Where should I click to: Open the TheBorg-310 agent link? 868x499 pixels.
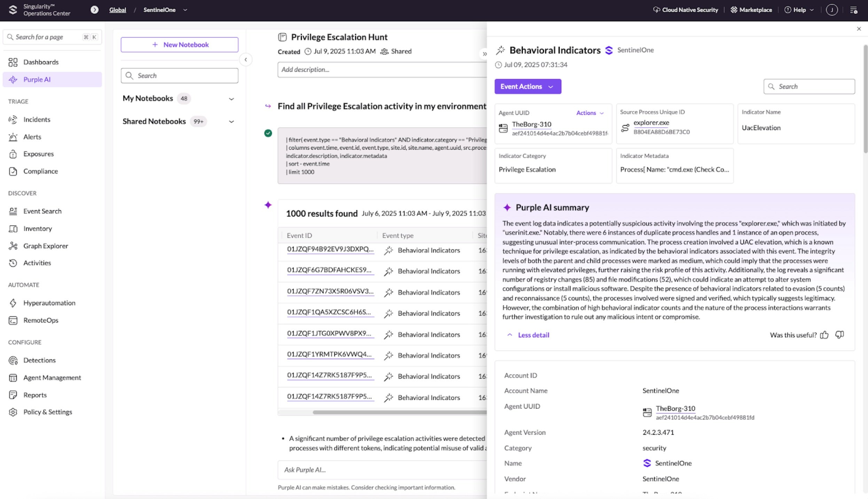click(x=531, y=124)
